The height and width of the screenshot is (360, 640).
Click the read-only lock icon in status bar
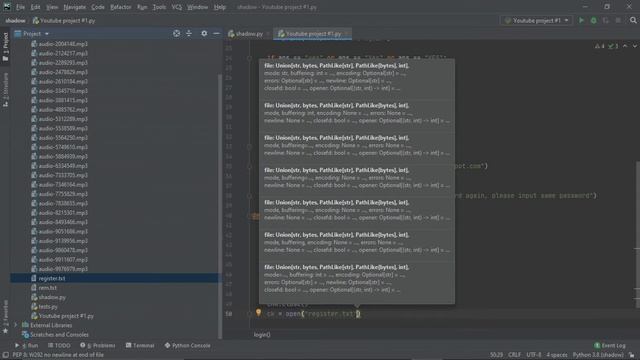632,355
